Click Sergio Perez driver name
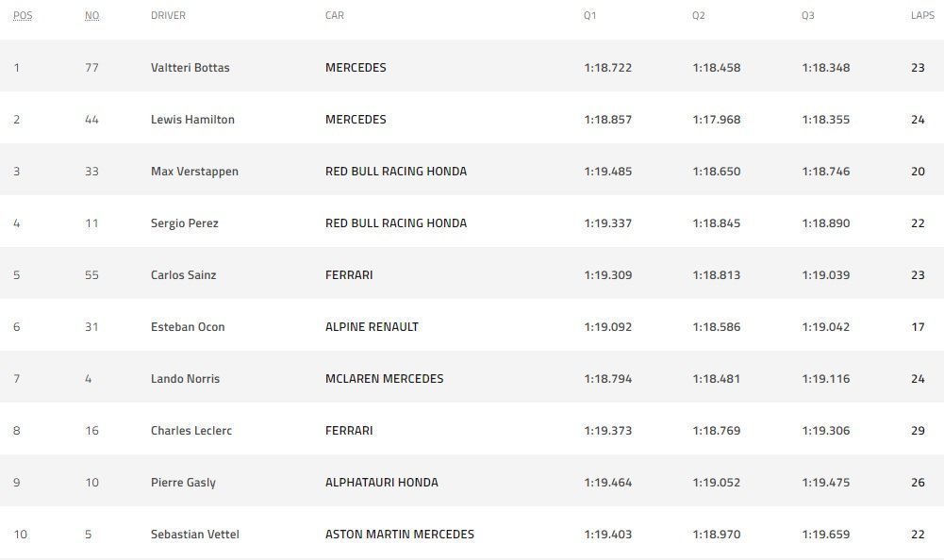944x560 pixels. [x=184, y=223]
